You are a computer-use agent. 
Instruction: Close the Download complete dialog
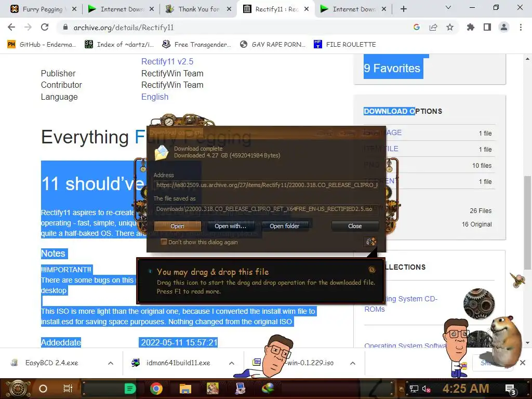pos(355,226)
